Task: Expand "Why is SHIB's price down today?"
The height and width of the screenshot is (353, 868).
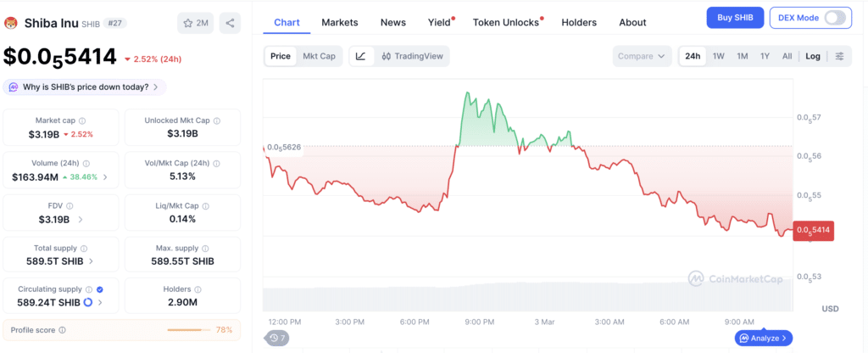Action: point(85,87)
